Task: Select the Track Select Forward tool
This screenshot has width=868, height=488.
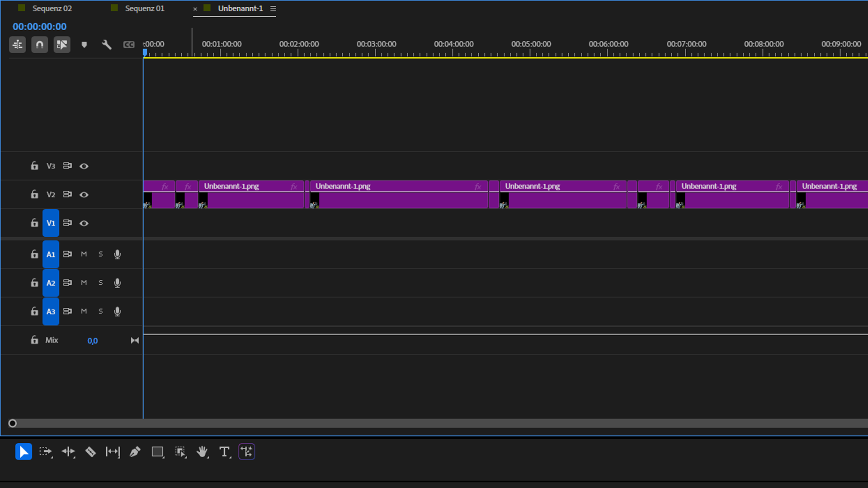Action: (x=46, y=452)
